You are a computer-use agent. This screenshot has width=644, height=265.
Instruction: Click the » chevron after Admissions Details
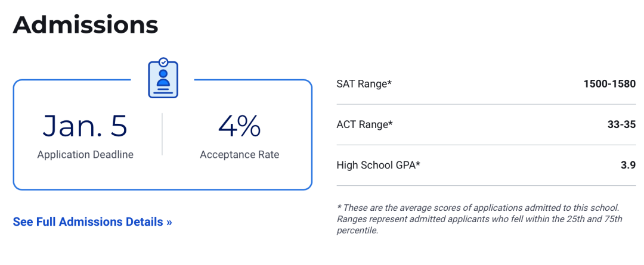point(169,222)
